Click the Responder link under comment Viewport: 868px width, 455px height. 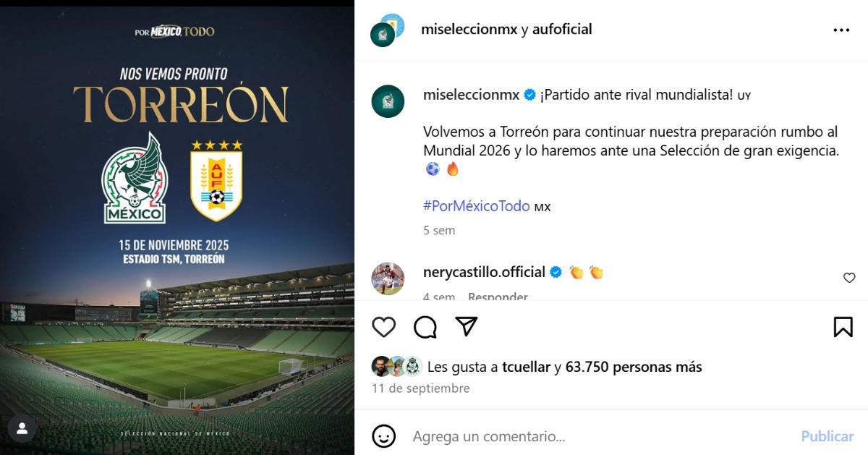pos(498,297)
